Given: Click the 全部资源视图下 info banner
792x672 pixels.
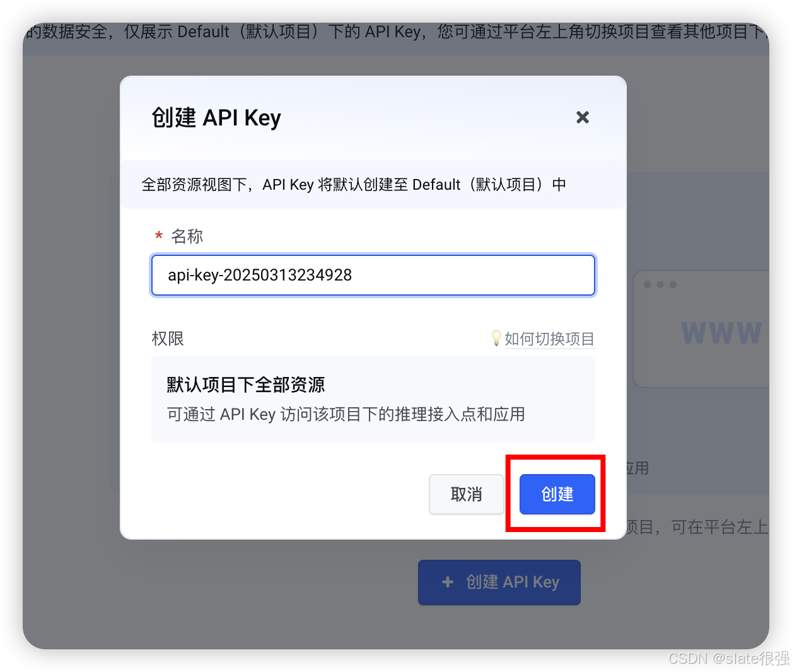Looking at the screenshot, I should click(373, 185).
